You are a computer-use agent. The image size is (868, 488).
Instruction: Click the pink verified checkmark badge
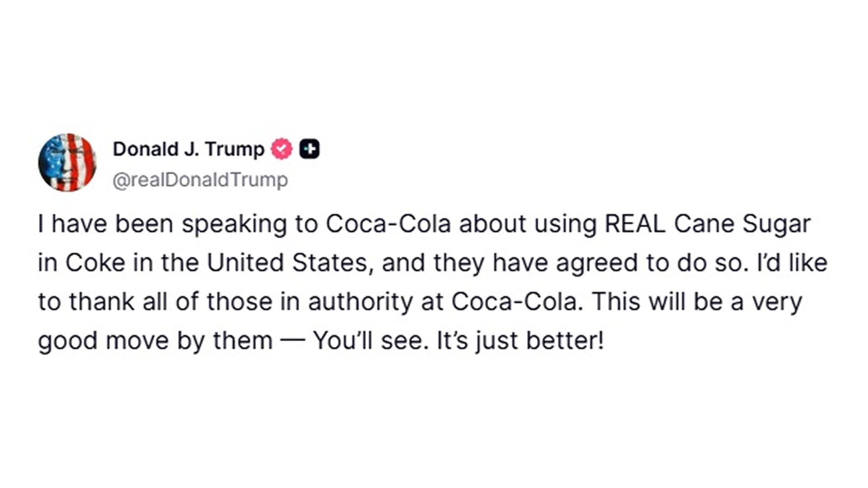coord(282,149)
